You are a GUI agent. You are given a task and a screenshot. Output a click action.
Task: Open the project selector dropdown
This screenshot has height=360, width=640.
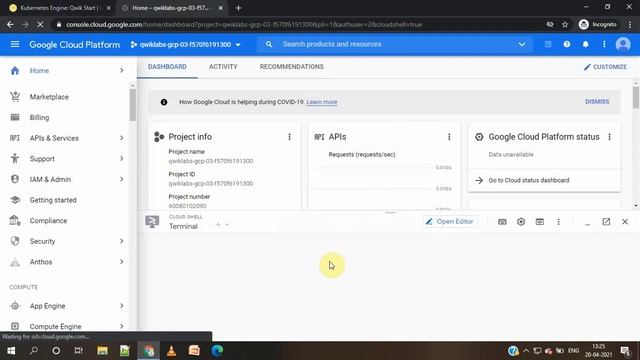(x=185, y=44)
